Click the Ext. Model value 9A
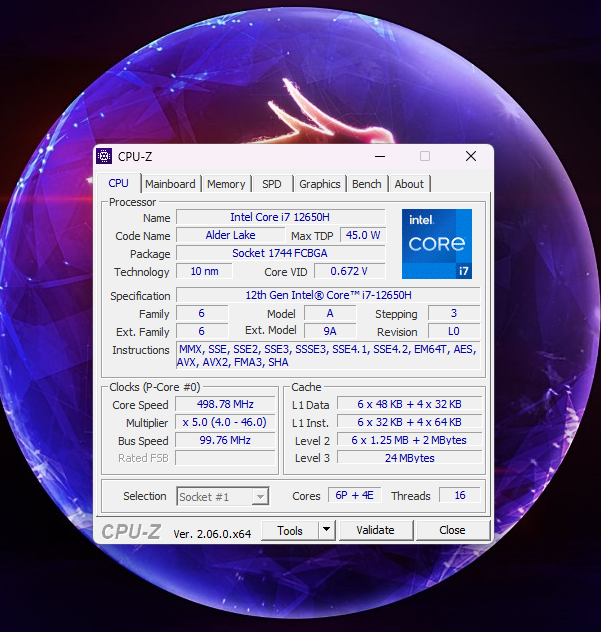 (330, 331)
